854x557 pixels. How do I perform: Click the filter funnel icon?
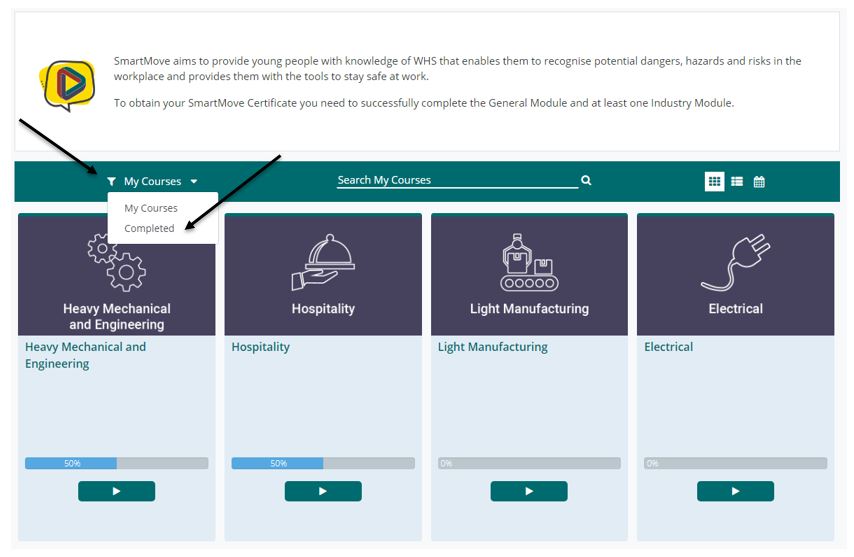click(111, 182)
